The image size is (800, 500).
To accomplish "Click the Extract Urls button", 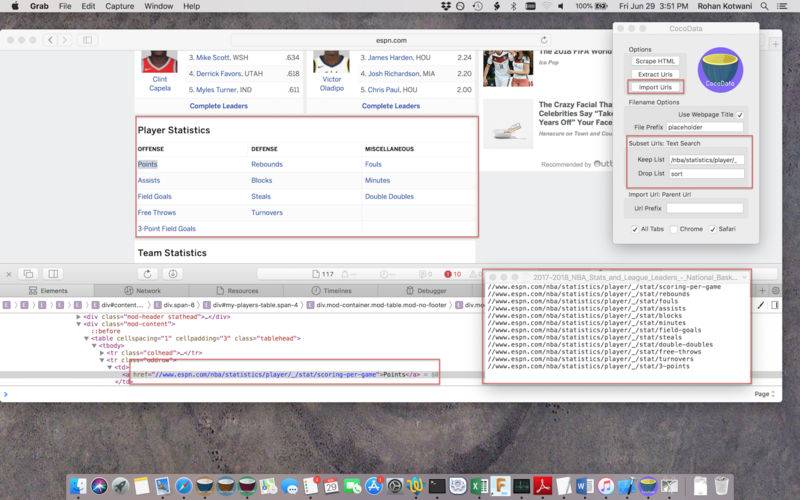I will click(655, 74).
